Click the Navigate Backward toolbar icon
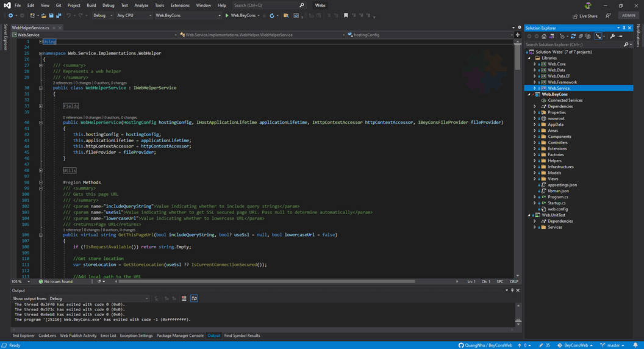This screenshot has width=644, height=349. 10,16
